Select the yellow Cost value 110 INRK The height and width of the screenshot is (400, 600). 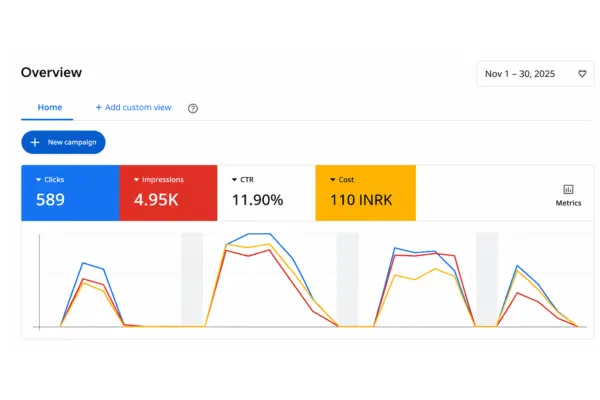click(361, 200)
